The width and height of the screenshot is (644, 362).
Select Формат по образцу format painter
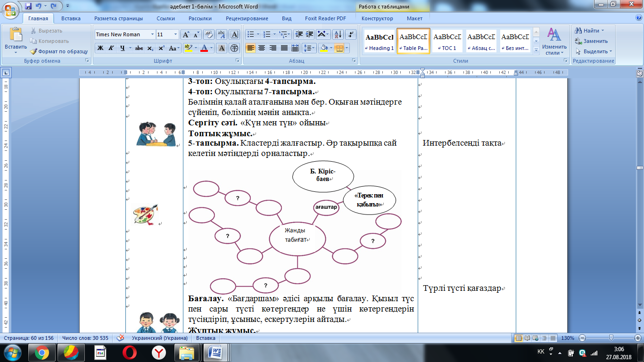(59, 51)
